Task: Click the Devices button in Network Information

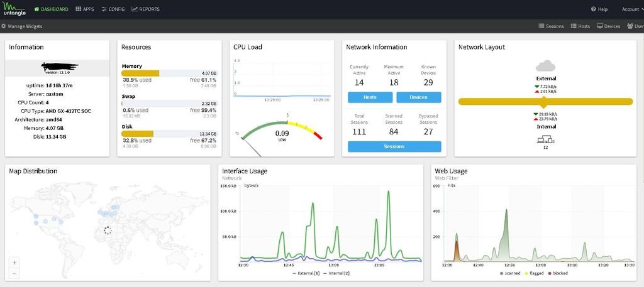Action: (418, 97)
